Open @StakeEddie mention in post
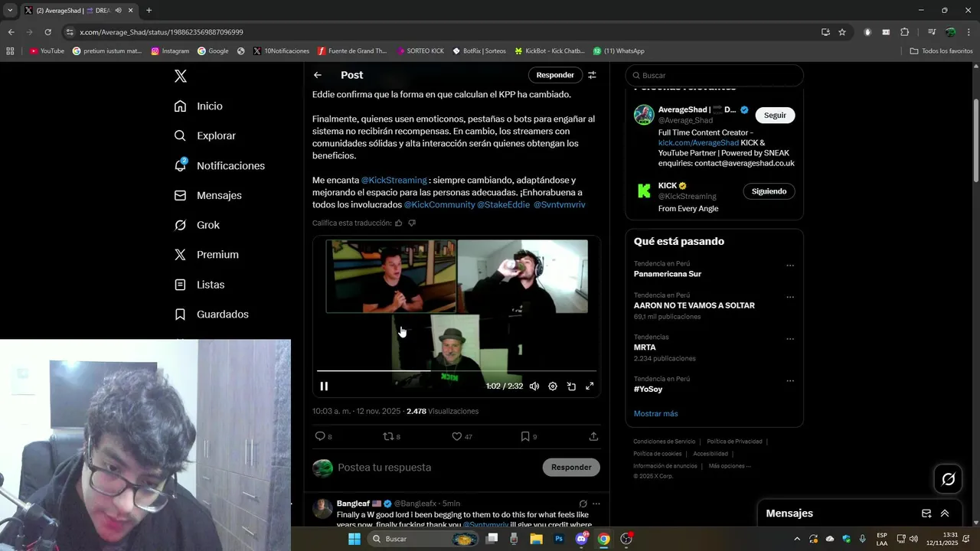The height and width of the screenshot is (551, 980). pyautogui.click(x=503, y=205)
